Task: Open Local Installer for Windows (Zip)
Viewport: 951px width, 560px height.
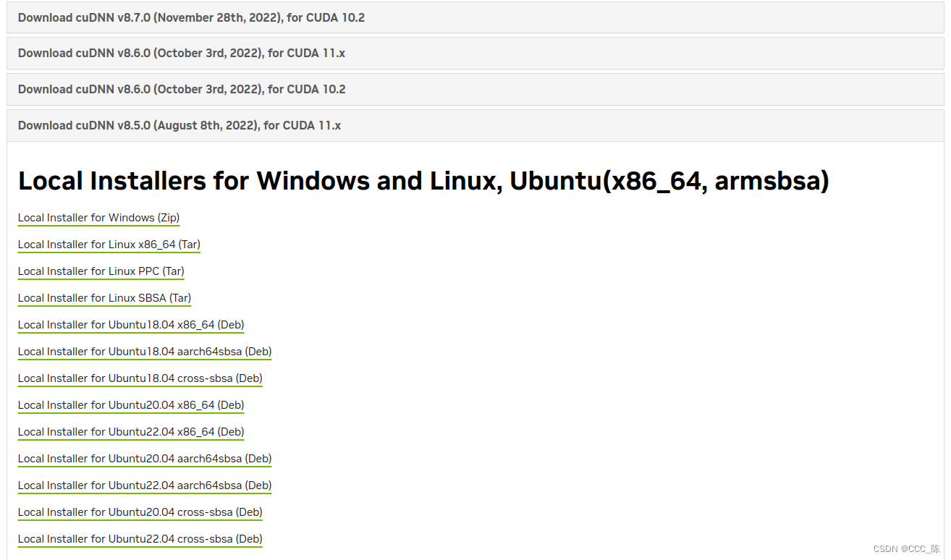Action: pyautogui.click(x=98, y=217)
